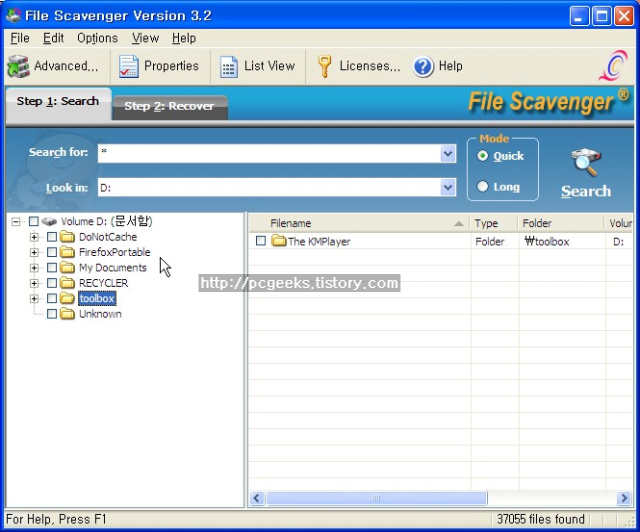Click the Unknown folder icon
Viewport: 640px width, 532px height.
coord(67,314)
